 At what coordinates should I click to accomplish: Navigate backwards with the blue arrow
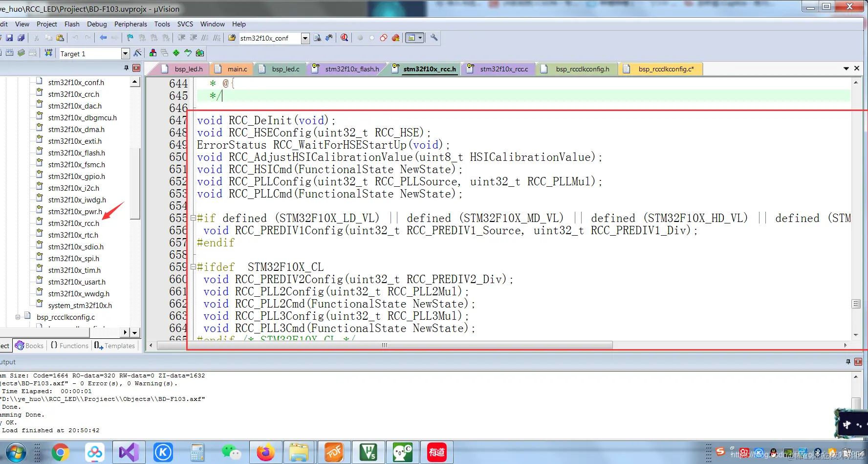[103, 38]
